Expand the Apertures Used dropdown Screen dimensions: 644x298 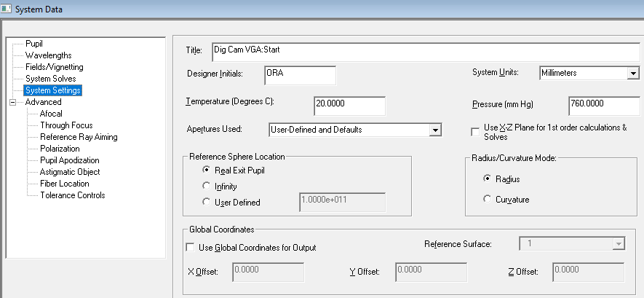pyautogui.click(x=435, y=130)
